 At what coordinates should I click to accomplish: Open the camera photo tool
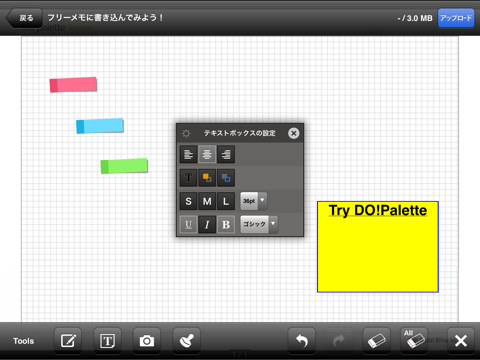point(147,341)
